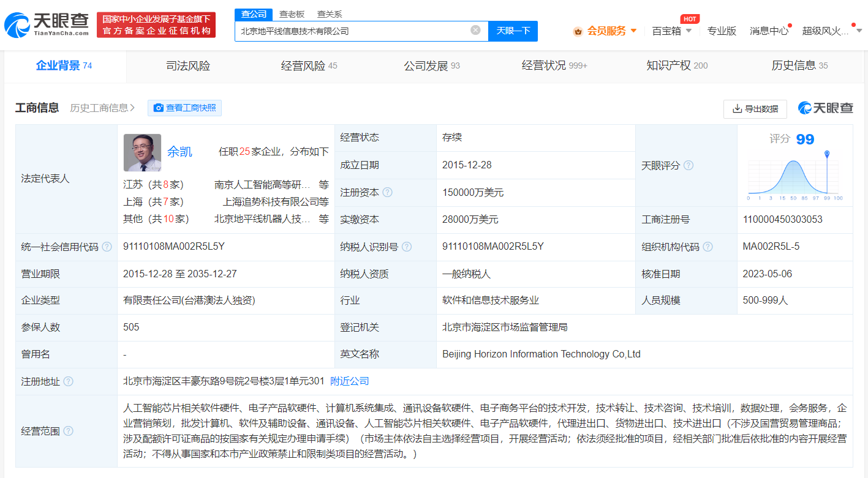Click the 天眼查 watermark logo beside export
The image size is (868, 478).
pos(826,108)
